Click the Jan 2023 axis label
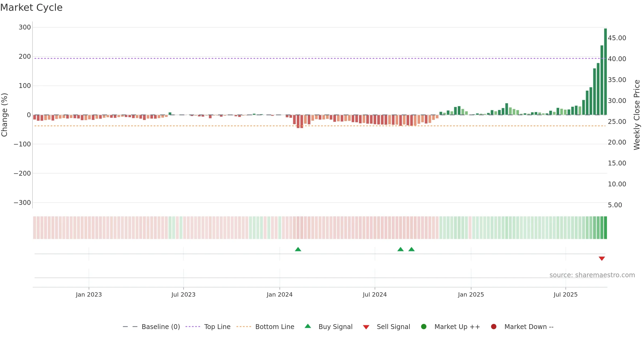This screenshot has height=362, width=644. pyautogui.click(x=89, y=295)
